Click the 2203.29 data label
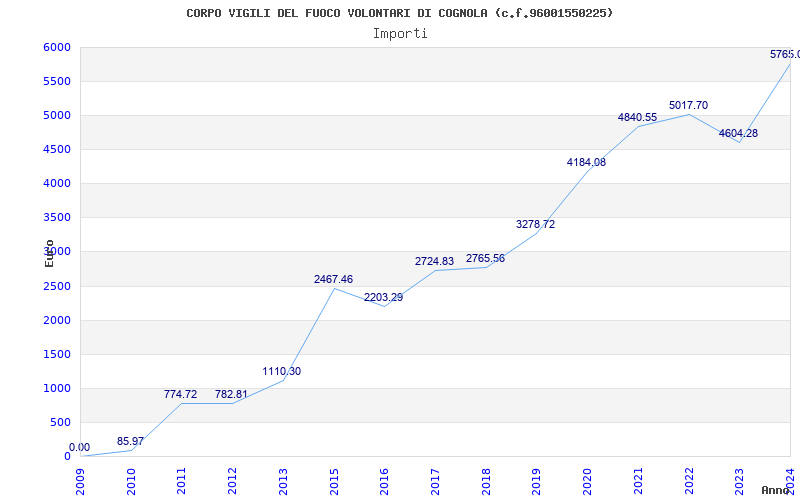 (x=384, y=297)
